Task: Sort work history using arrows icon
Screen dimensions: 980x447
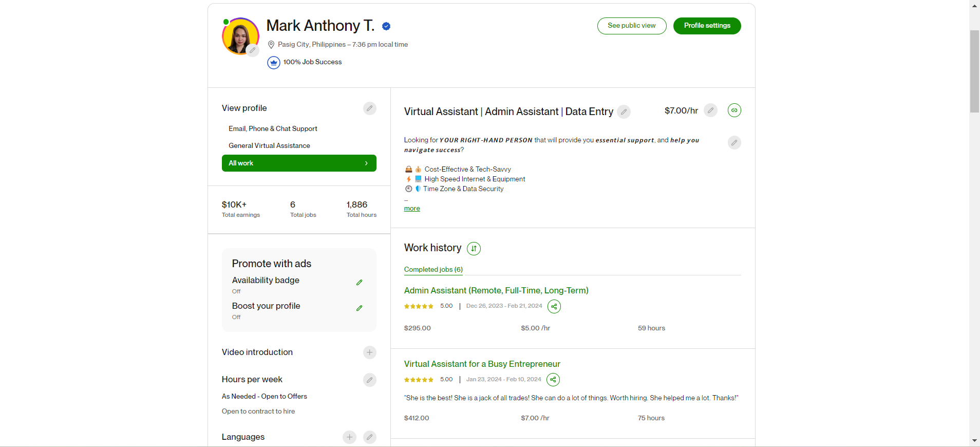Action: [x=474, y=249]
